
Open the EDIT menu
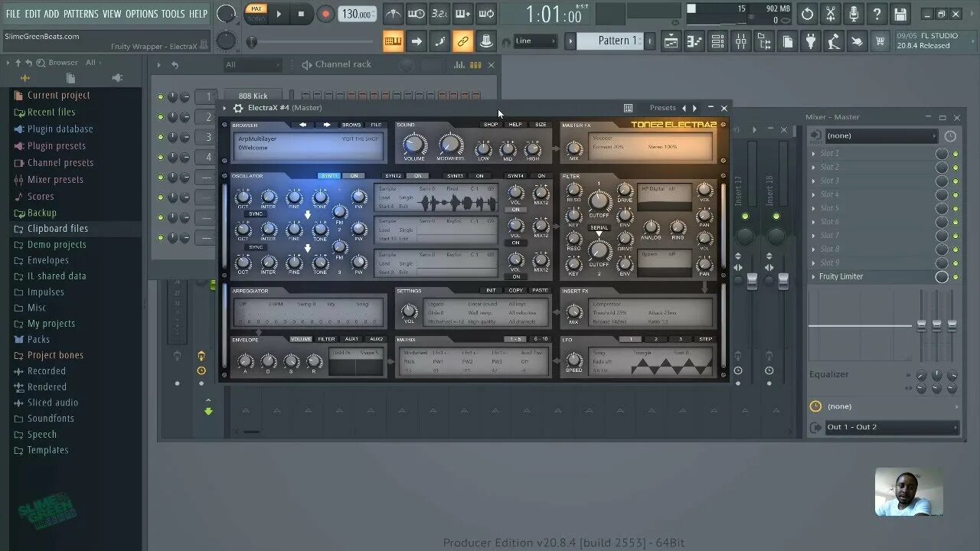pos(33,14)
